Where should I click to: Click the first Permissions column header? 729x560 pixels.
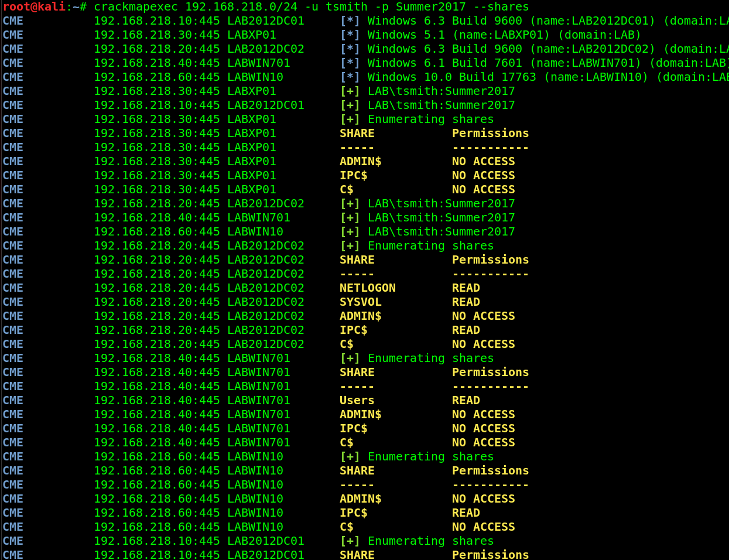click(490, 134)
